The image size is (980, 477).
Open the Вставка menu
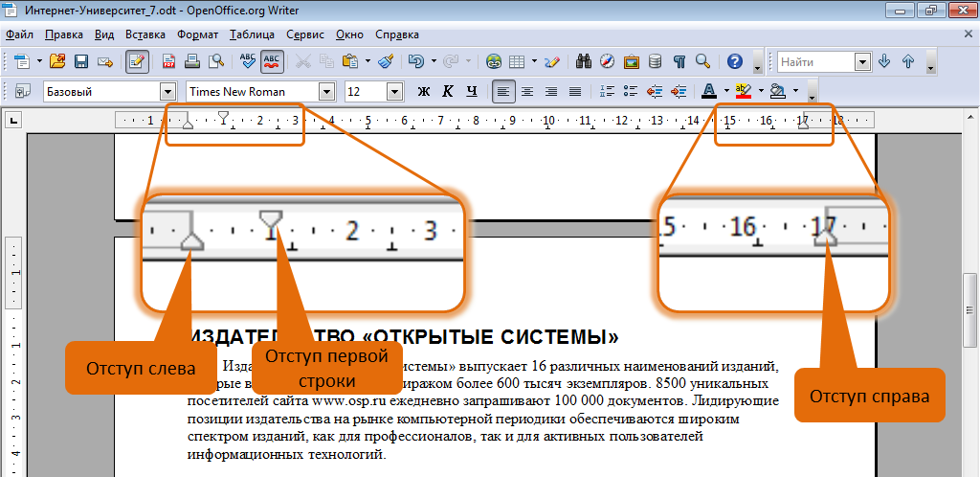coord(145,34)
